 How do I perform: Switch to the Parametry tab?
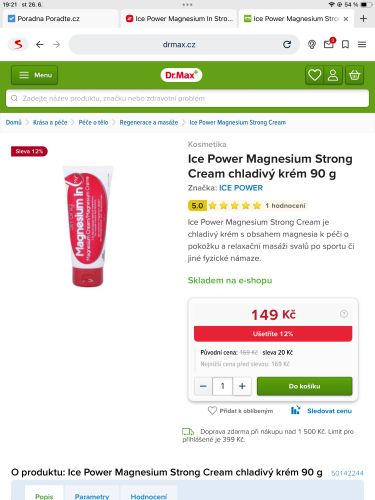(x=92, y=496)
